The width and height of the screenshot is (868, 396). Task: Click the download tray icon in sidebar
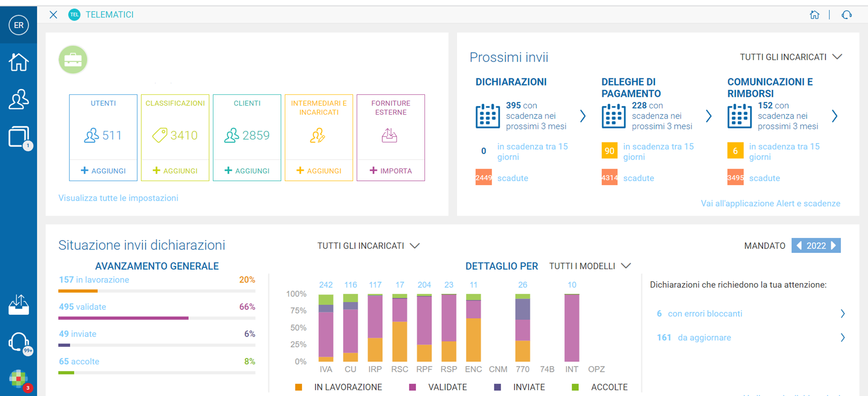[x=19, y=305]
